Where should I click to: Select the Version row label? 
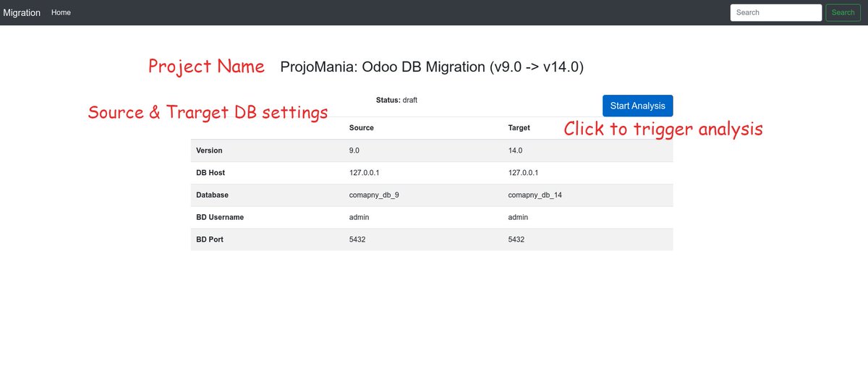[x=209, y=151]
